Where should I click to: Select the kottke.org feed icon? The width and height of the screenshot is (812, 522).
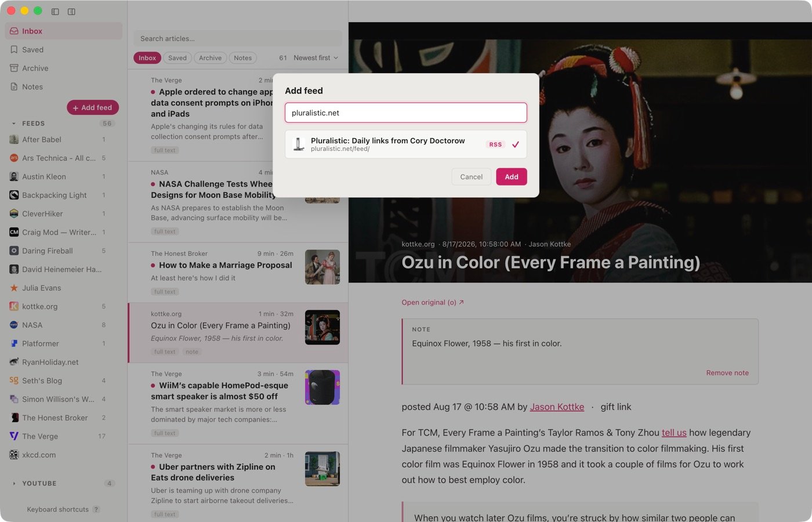(x=14, y=307)
